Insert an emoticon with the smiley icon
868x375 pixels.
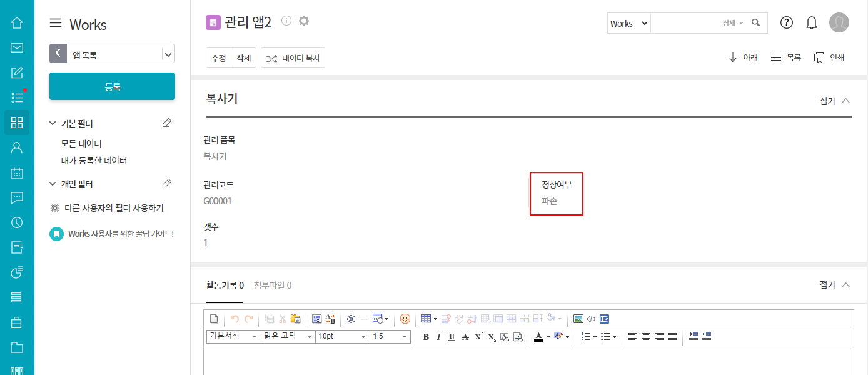pyautogui.click(x=405, y=319)
